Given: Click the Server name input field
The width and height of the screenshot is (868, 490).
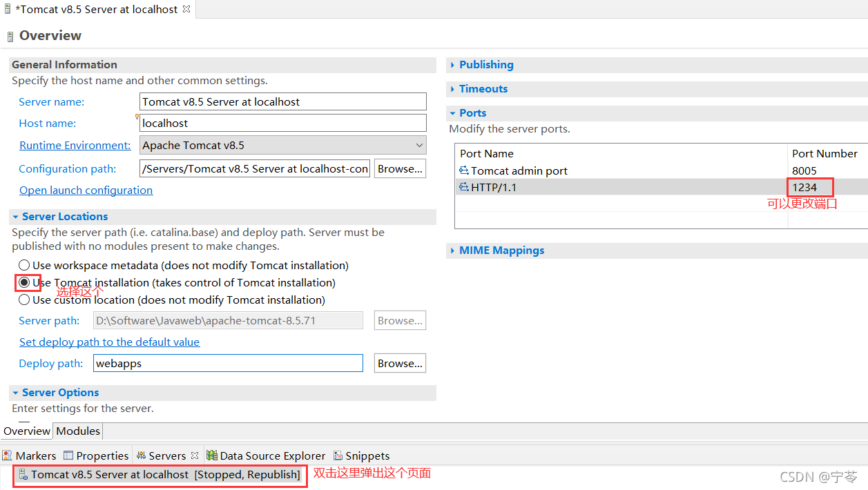Looking at the screenshot, I should coord(283,101).
